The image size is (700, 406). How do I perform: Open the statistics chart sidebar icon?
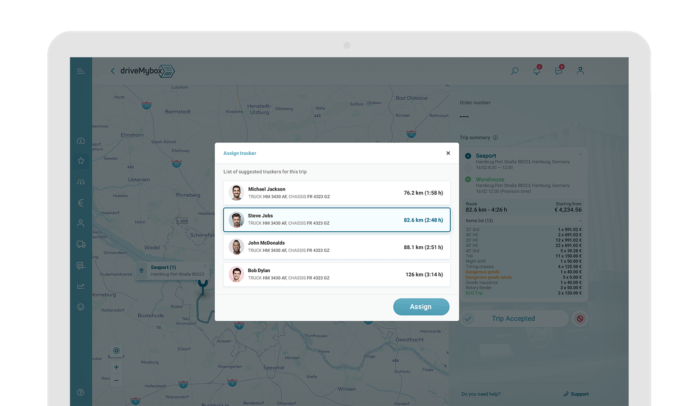pos(81,286)
